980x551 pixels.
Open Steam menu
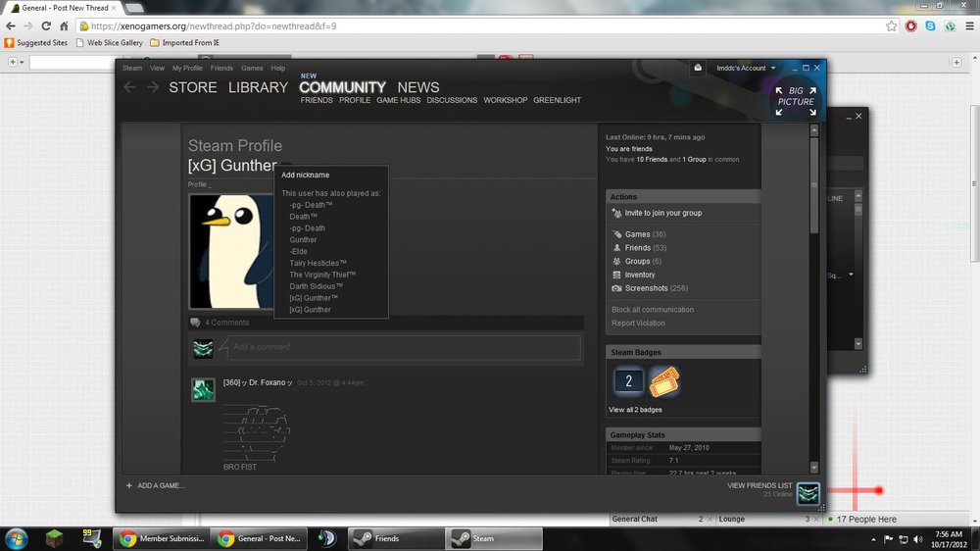(x=132, y=69)
